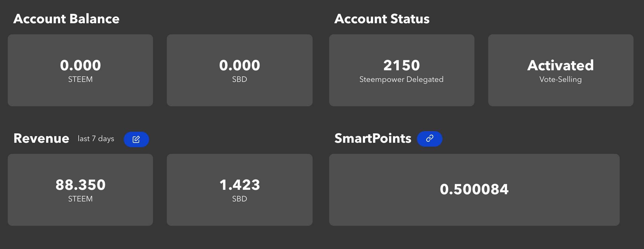Select the 1.423 SBD revenue card
The height and width of the screenshot is (249, 644).
pyautogui.click(x=240, y=190)
